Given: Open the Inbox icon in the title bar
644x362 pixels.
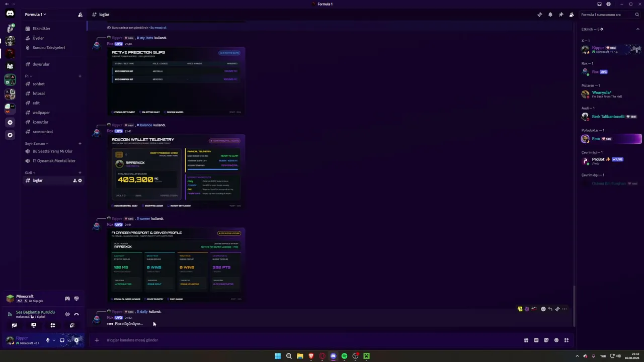Looking at the screenshot, I should pyautogui.click(x=599, y=4).
